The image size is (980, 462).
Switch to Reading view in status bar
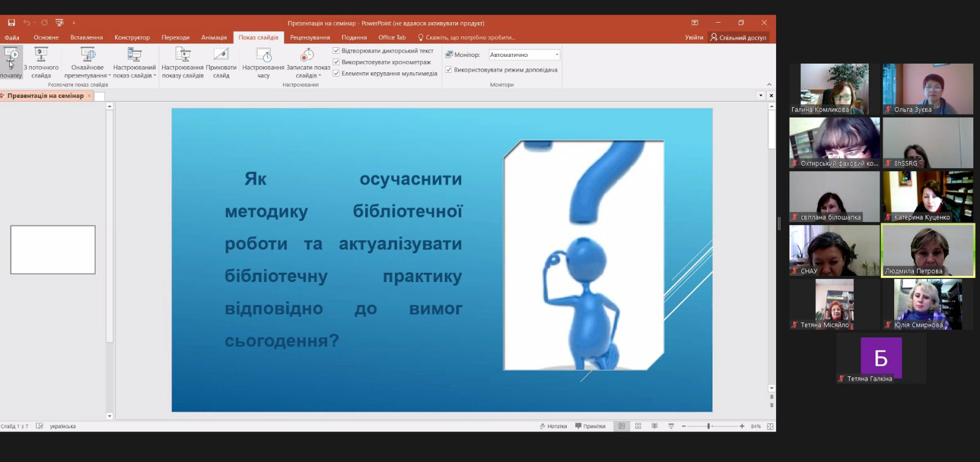tap(655, 426)
